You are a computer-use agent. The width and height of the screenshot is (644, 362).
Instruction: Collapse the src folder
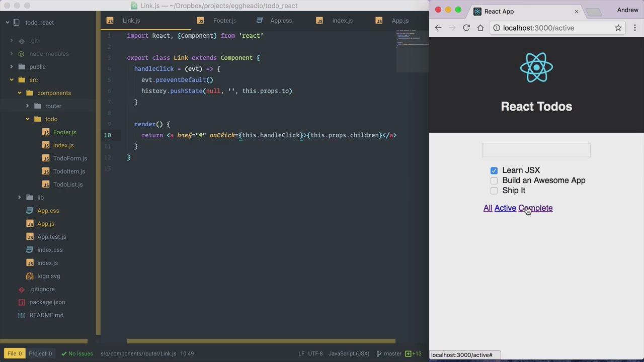tap(12, 80)
